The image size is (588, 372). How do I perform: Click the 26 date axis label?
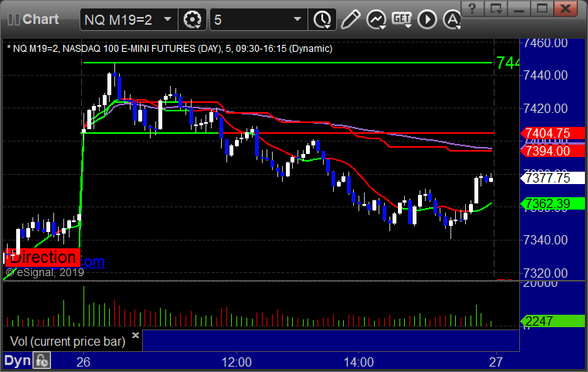point(83,362)
